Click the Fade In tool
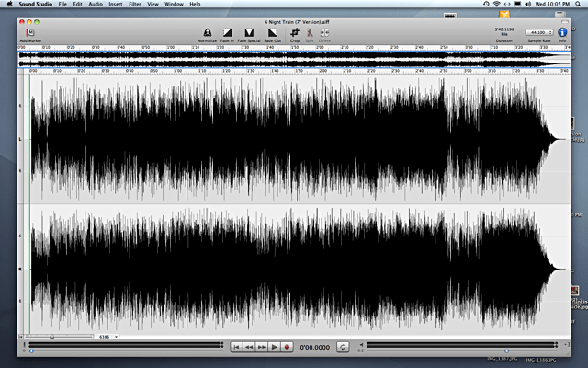The height and width of the screenshot is (368, 588). click(x=227, y=32)
